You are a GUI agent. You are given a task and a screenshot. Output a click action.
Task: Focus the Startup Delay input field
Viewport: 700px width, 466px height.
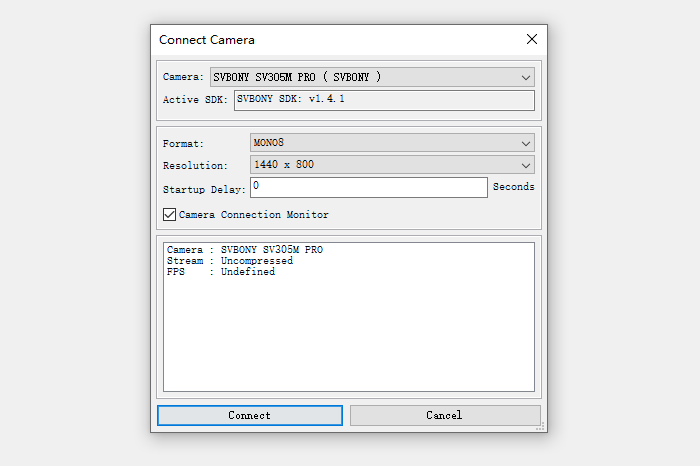click(x=368, y=187)
